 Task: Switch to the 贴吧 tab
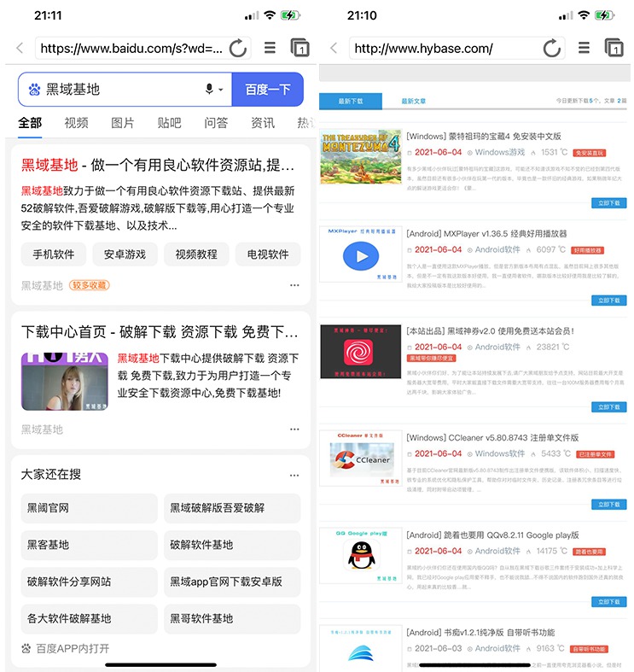coord(169,123)
